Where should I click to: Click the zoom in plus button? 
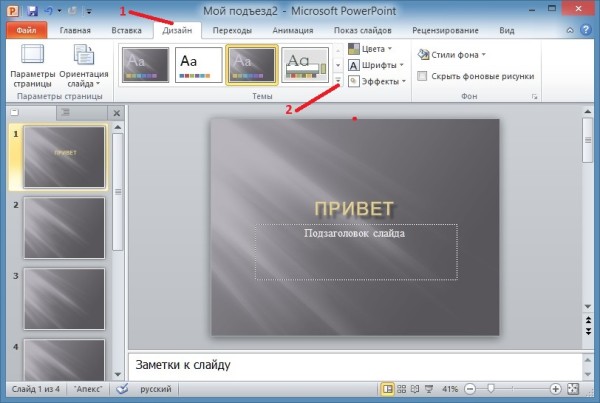[555, 389]
